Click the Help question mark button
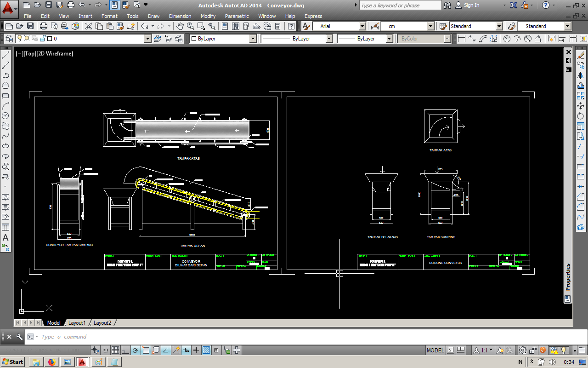 pyautogui.click(x=545, y=6)
